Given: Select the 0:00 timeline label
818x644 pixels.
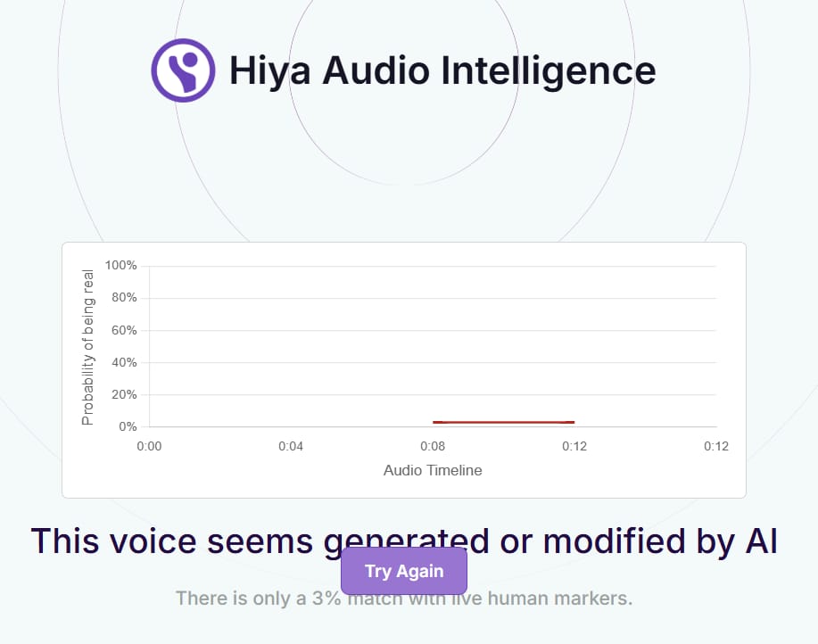Looking at the screenshot, I should point(149,446).
